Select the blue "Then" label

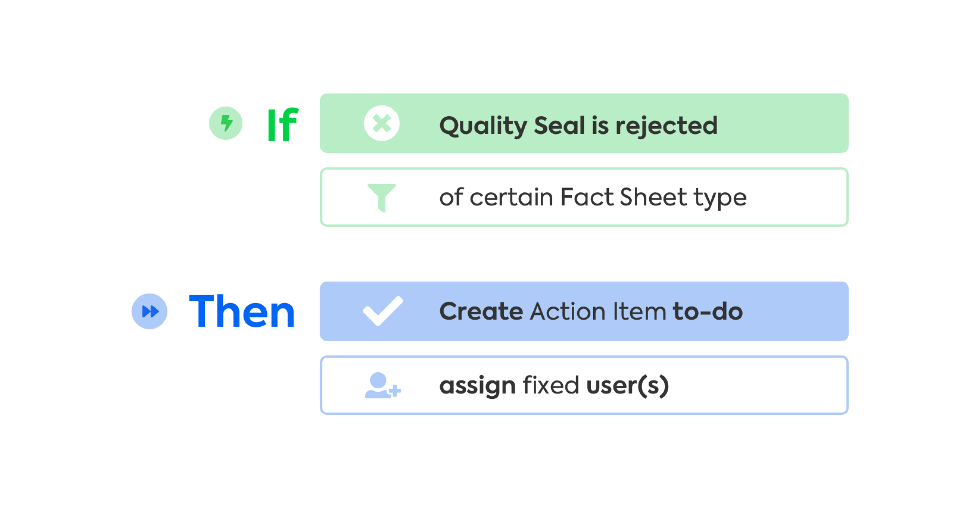(242, 312)
